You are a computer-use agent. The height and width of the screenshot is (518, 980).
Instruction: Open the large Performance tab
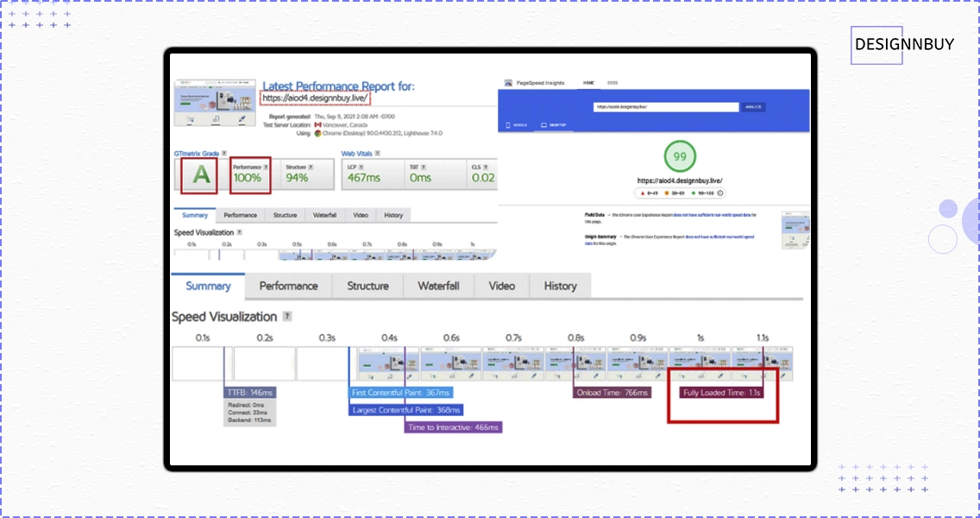pos(288,286)
